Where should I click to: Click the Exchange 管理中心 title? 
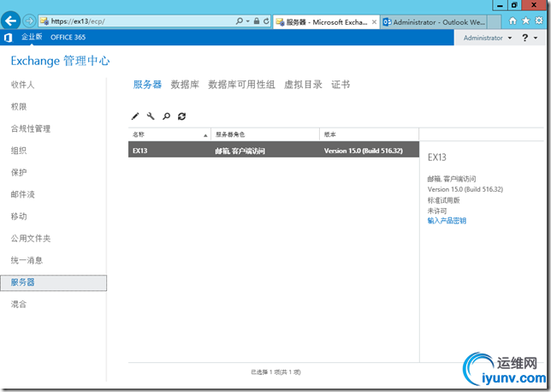(60, 61)
